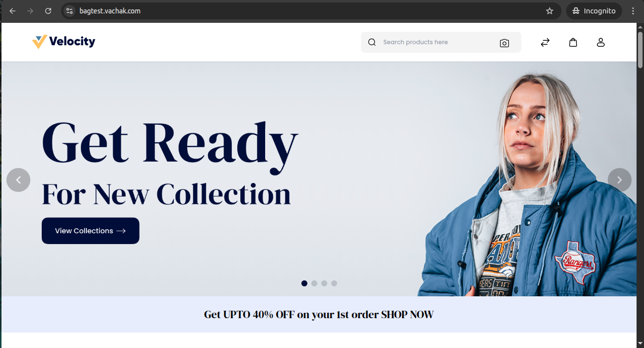Viewport: 644px width, 348px height.
Task: Go back with browser back arrow
Action: pos(12,11)
